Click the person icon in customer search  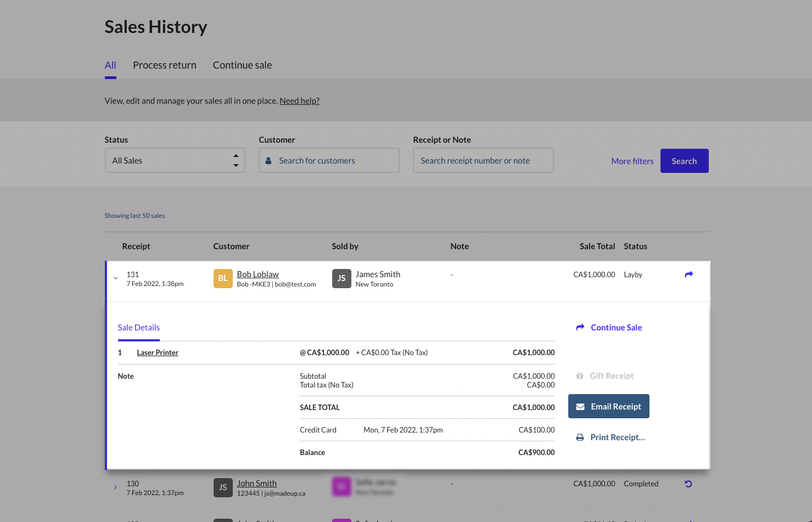point(268,161)
